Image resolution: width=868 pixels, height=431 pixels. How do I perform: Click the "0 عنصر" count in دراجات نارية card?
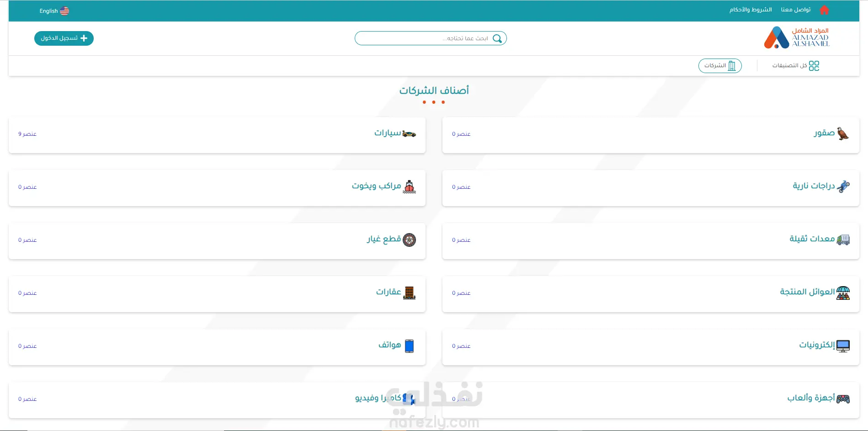click(461, 187)
